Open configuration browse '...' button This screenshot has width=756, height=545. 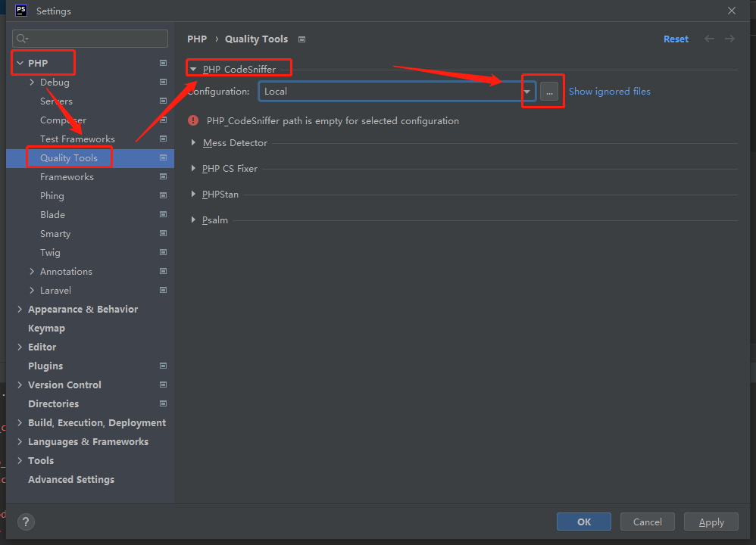click(x=549, y=91)
